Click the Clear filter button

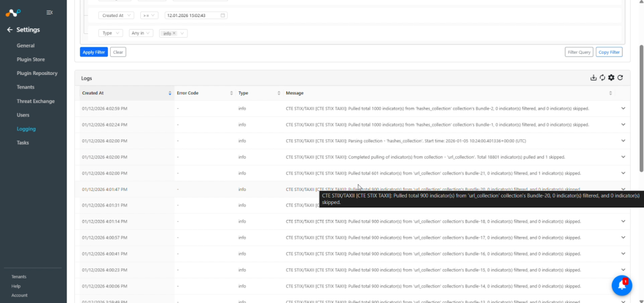pos(118,52)
